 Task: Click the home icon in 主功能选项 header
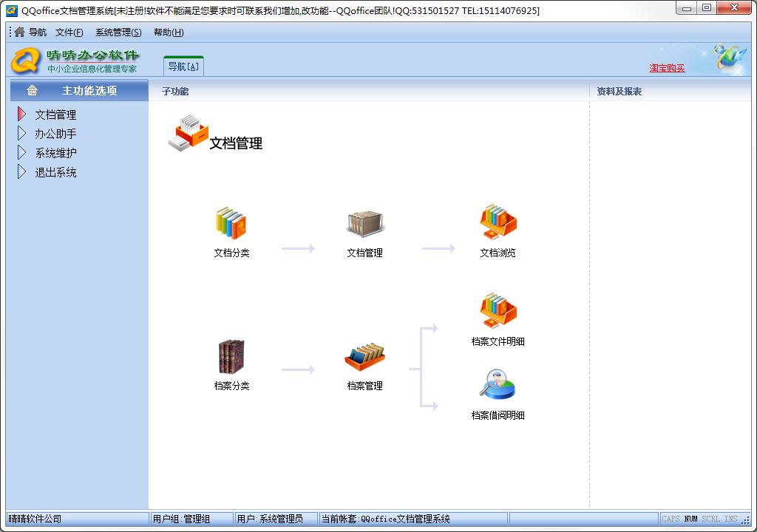tap(32, 91)
